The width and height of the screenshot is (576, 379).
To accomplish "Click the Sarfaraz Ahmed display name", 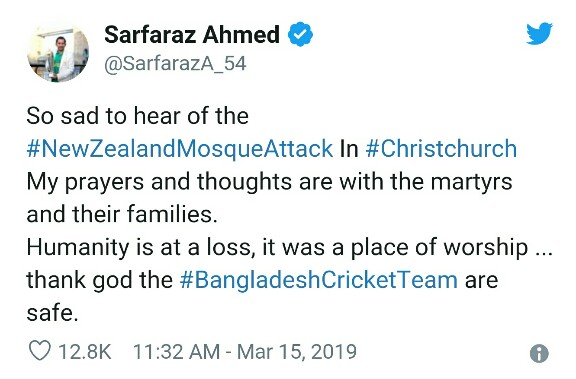I will pyautogui.click(x=192, y=35).
